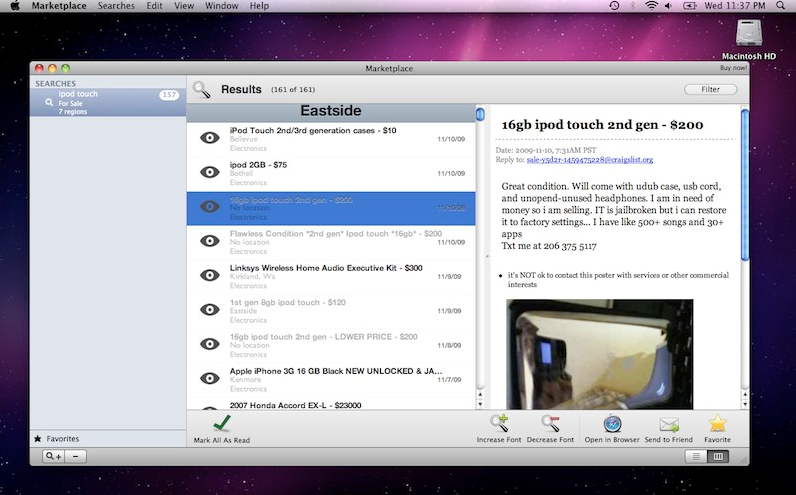Mark listing as Favorite with star icon
796x495 pixels.
tap(717, 424)
